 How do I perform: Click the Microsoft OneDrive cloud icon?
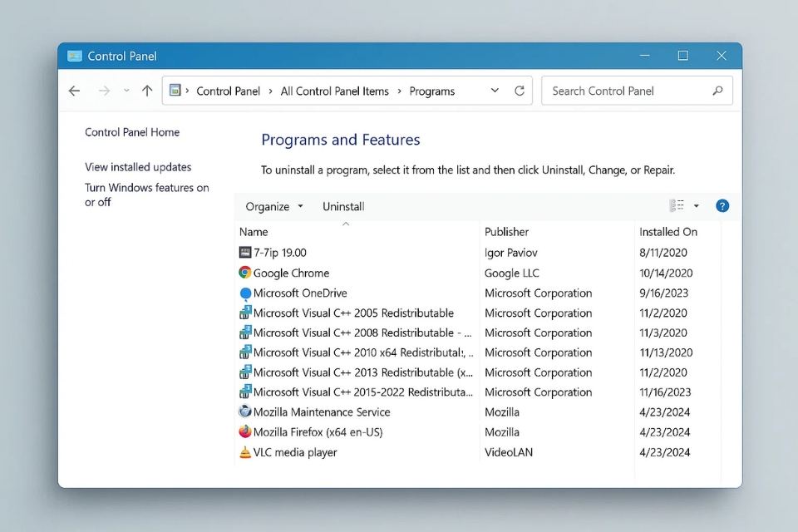pos(245,293)
